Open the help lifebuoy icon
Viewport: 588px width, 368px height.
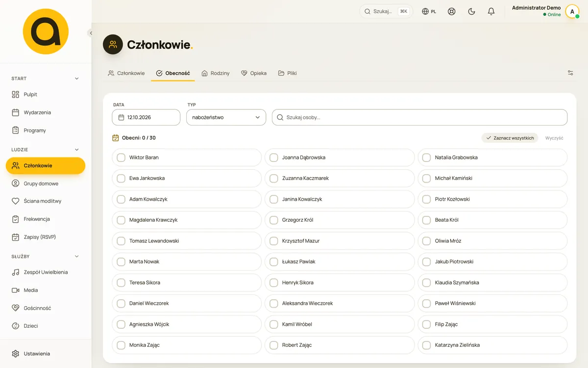452,11
